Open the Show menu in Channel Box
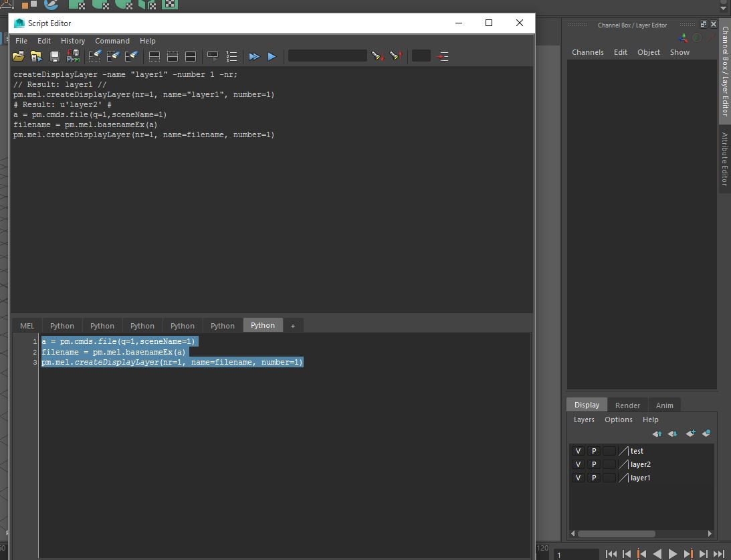 (680, 52)
